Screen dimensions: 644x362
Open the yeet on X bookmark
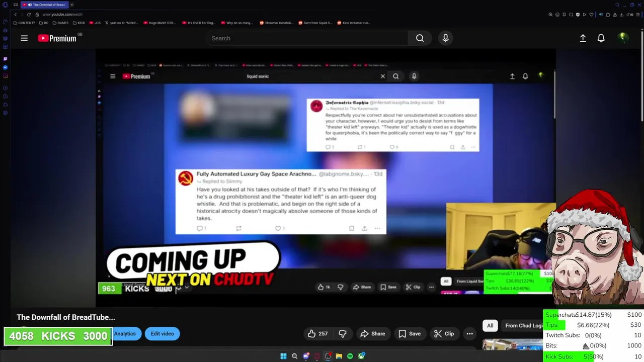coord(122,23)
